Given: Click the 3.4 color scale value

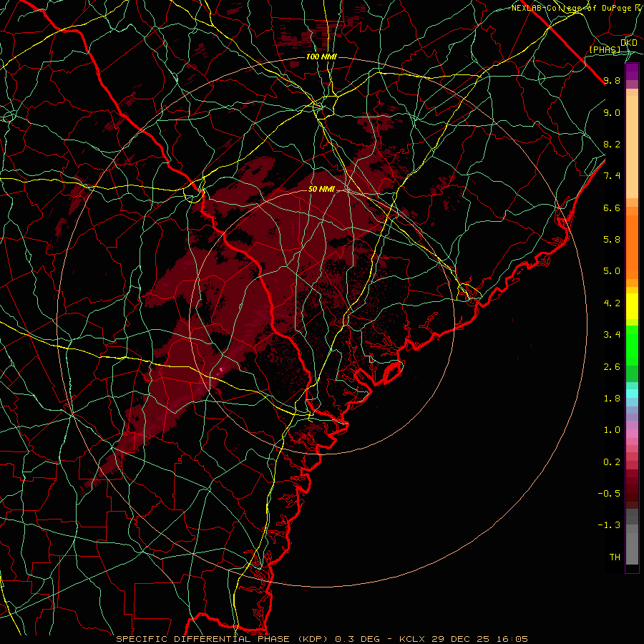Looking at the screenshot, I should click(x=612, y=335).
